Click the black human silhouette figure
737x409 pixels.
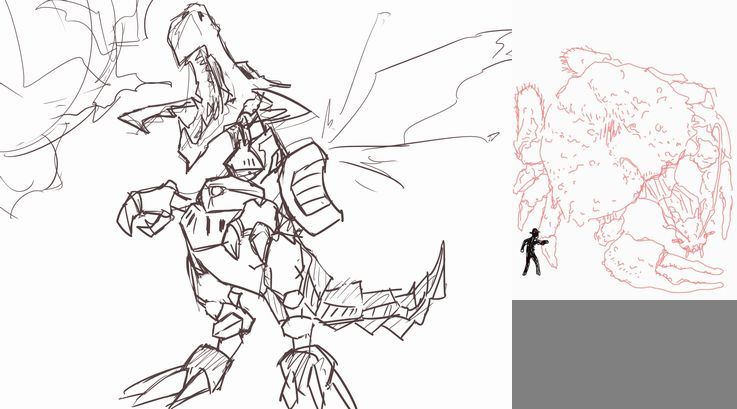(533, 252)
